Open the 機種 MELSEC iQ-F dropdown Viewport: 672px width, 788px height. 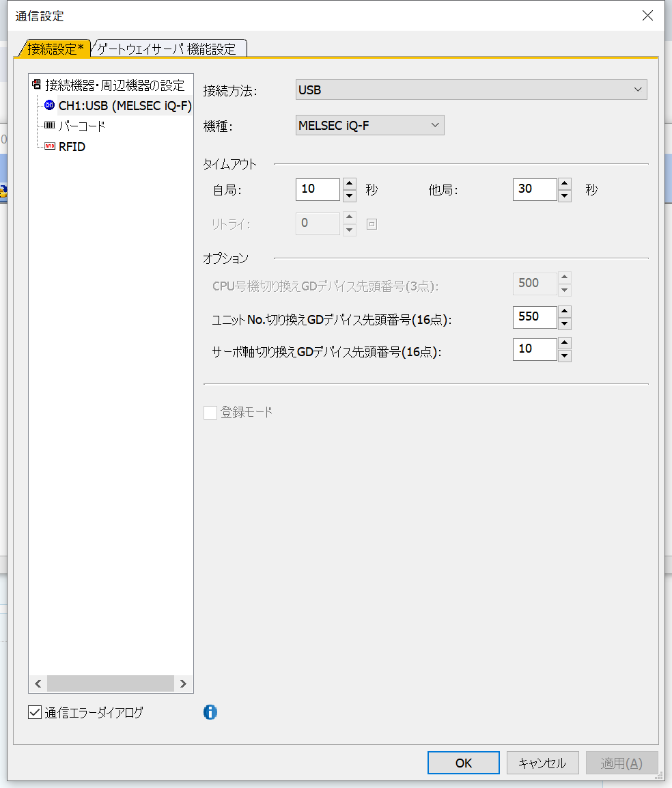pyautogui.click(x=369, y=125)
